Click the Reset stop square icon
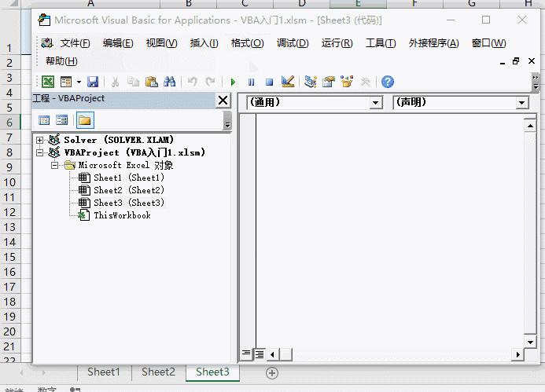 pos(270,82)
